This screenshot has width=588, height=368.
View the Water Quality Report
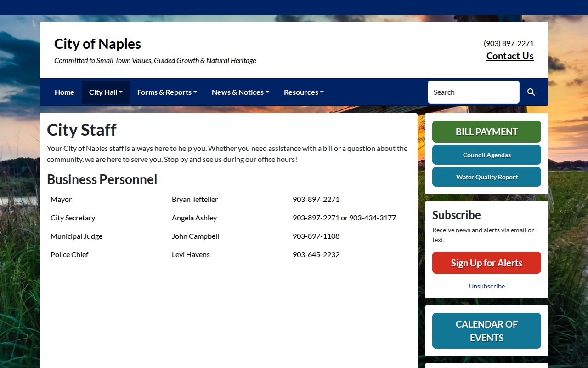point(486,177)
